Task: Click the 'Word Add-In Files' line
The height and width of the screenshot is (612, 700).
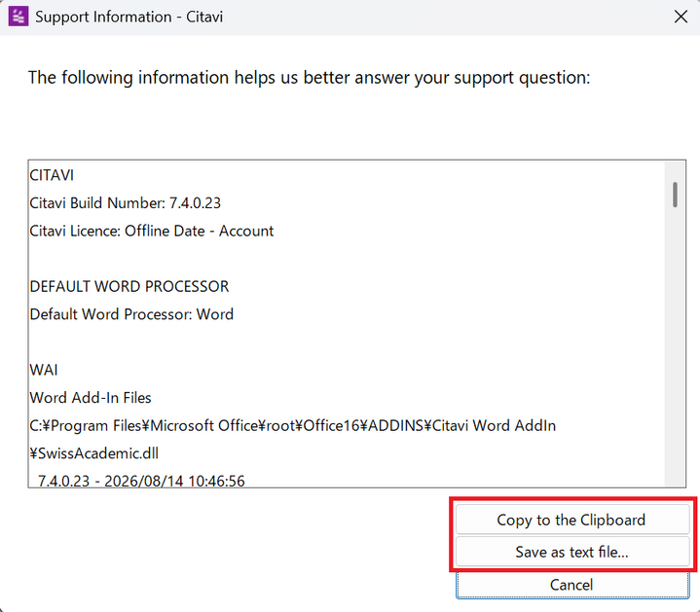Action: [91, 397]
